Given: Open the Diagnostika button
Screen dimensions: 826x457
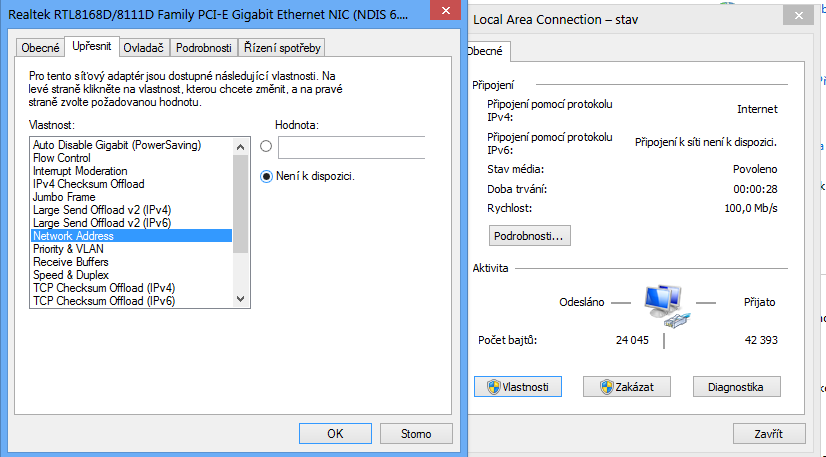Looking at the screenshot, I should tap(735, 387).
